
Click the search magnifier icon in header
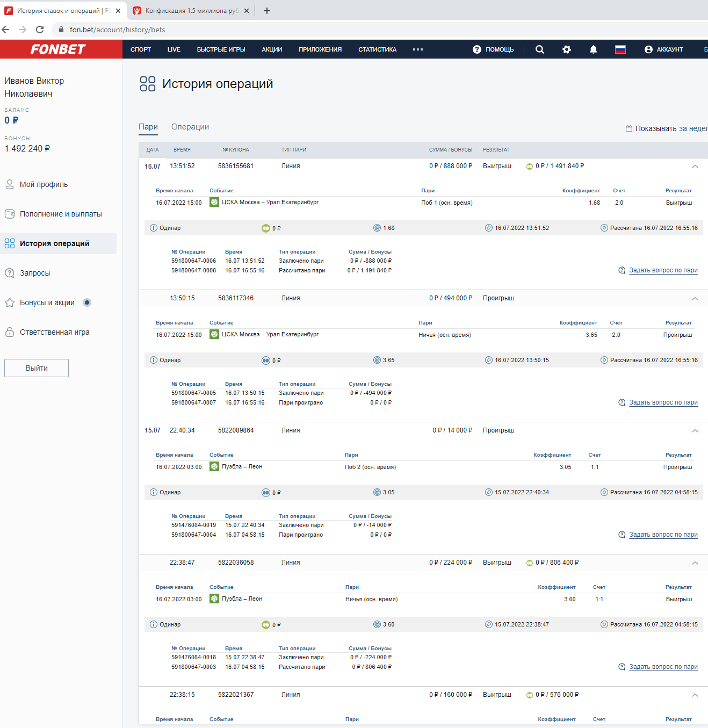click(x=540, y=49)
